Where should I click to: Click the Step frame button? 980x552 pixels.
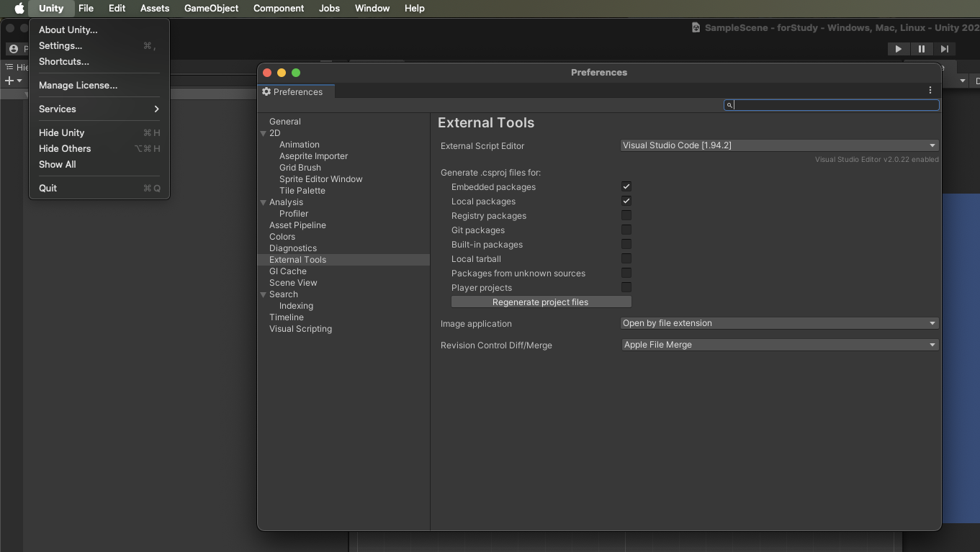[944, 49]
